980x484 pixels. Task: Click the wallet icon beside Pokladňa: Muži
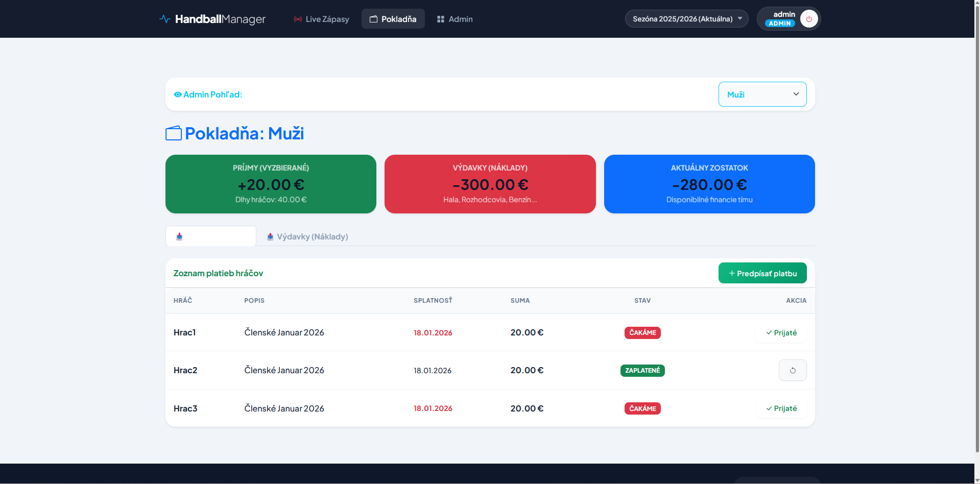click(x=174, y=133)
